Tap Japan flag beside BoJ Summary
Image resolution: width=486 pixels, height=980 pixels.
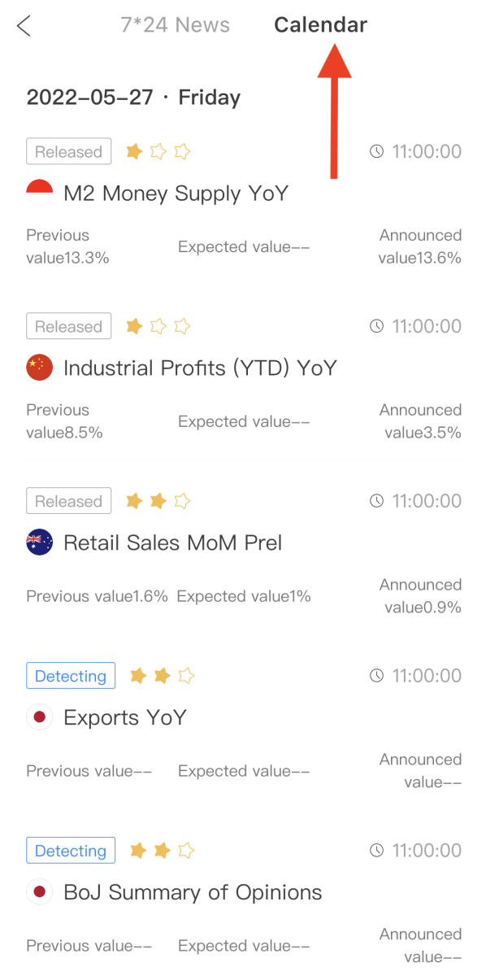coord(39,892)
